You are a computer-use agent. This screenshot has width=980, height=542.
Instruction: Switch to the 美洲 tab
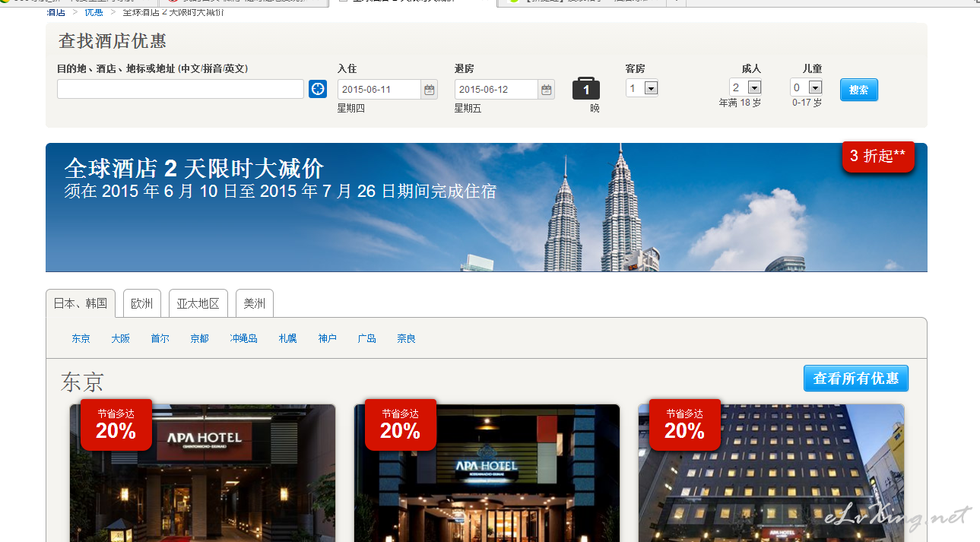point(255,303)
